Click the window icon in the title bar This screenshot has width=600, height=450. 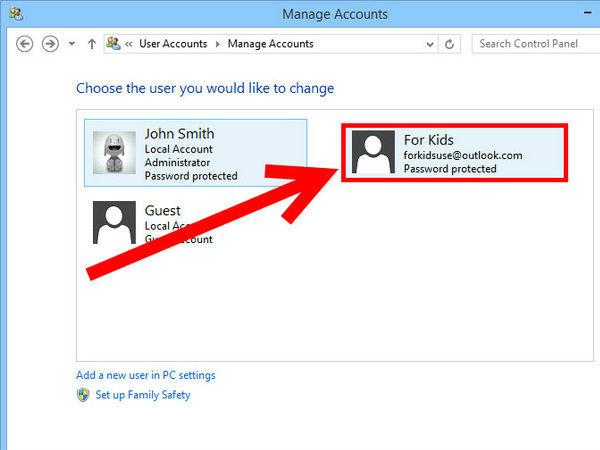point(15,14)
